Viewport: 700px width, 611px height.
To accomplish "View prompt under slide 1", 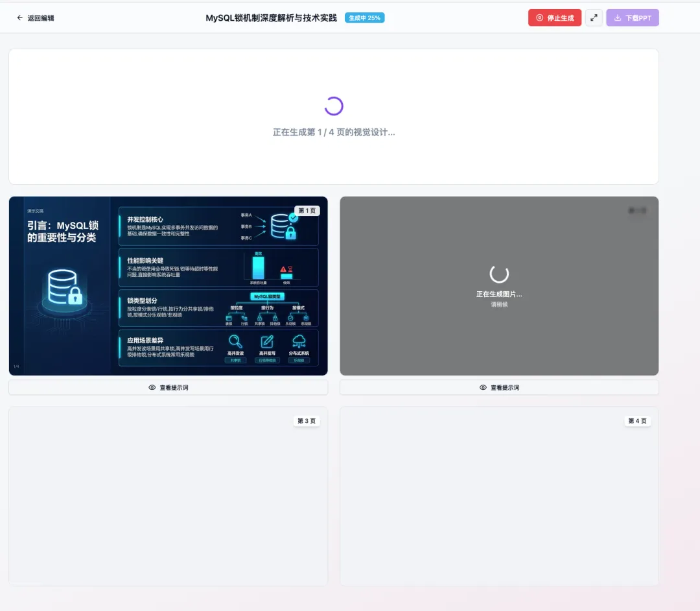I will pyautogui.click(x=169, y=387).
